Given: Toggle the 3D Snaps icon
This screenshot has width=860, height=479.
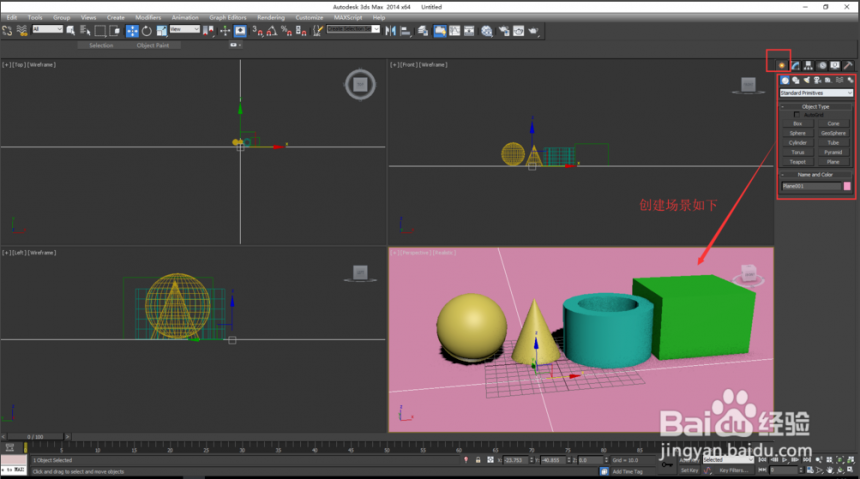Looking at the screenshot, I should 258,31.
